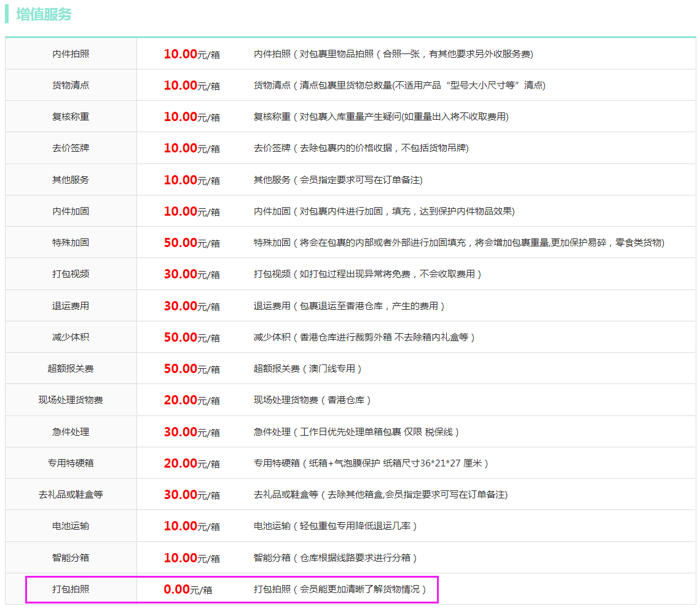Select the 退运费用 row label
The image size is (700, 609).
coord(71,306)
